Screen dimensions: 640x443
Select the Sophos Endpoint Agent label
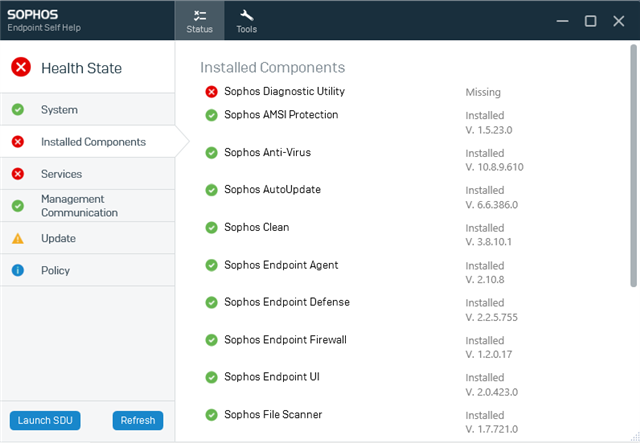coord(281,265)
